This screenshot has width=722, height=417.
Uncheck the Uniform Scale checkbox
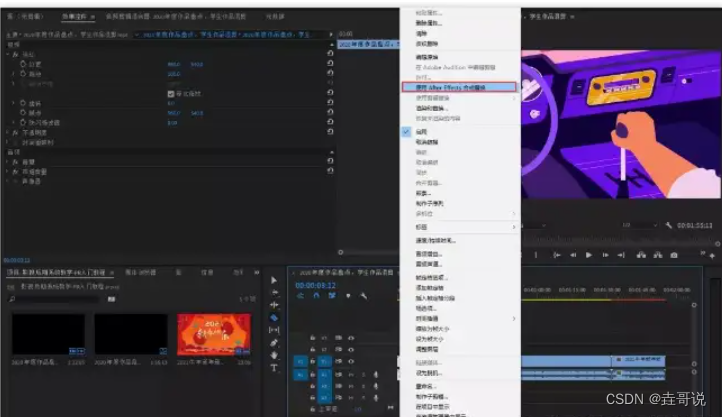click(171, 94)
